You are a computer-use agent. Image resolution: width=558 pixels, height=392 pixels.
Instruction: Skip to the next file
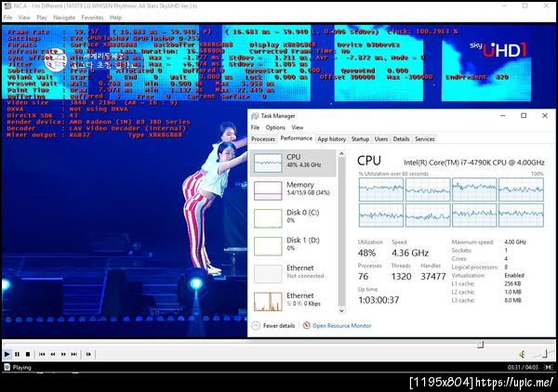tap(74, 354)
